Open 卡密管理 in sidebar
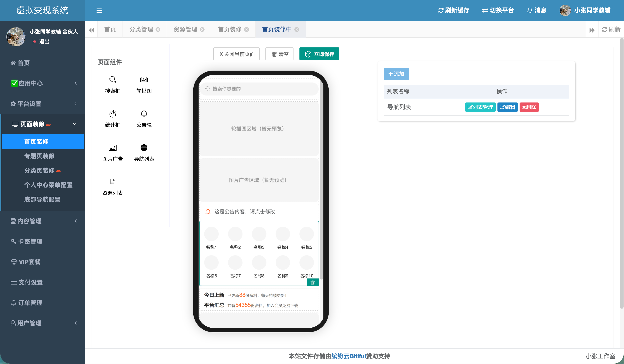 pos(43,242)
